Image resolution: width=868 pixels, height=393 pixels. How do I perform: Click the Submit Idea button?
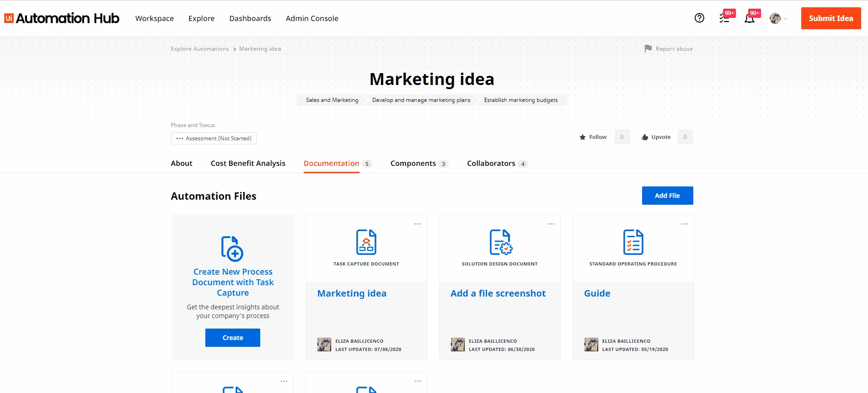tap(831, 18)
